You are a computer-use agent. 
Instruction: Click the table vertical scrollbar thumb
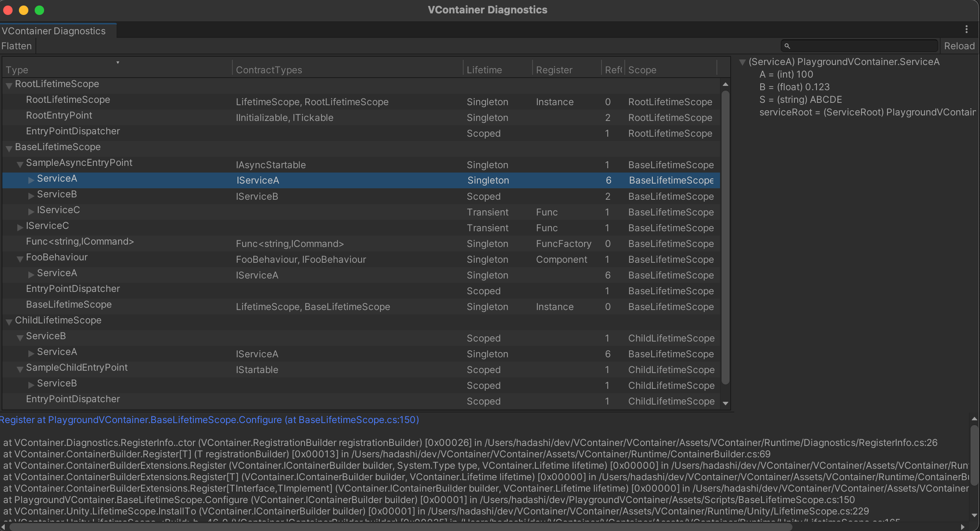click(725, 236)
